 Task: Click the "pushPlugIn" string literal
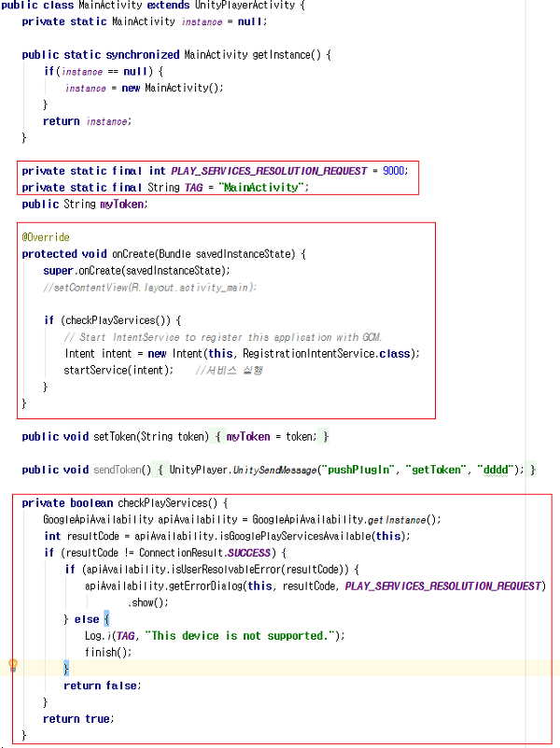(x=358, y=470)
